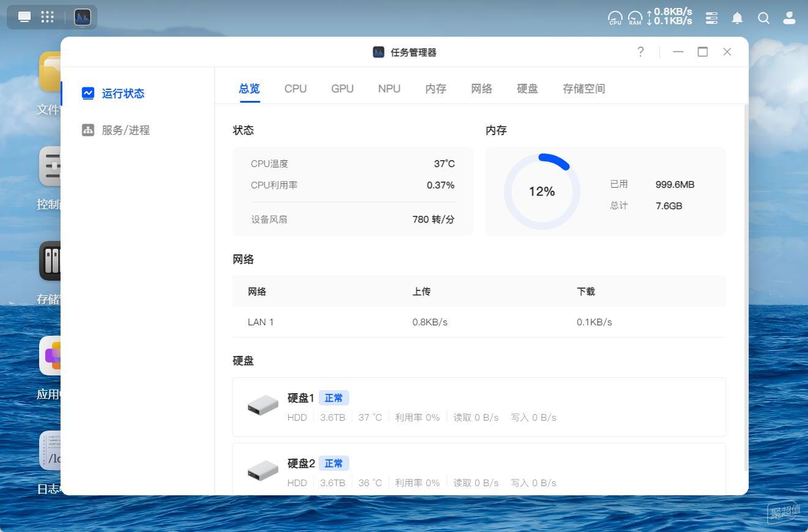Screen dimensions: 808x532
Task: Switch to the 存储空间 tab
Action: 584,89
